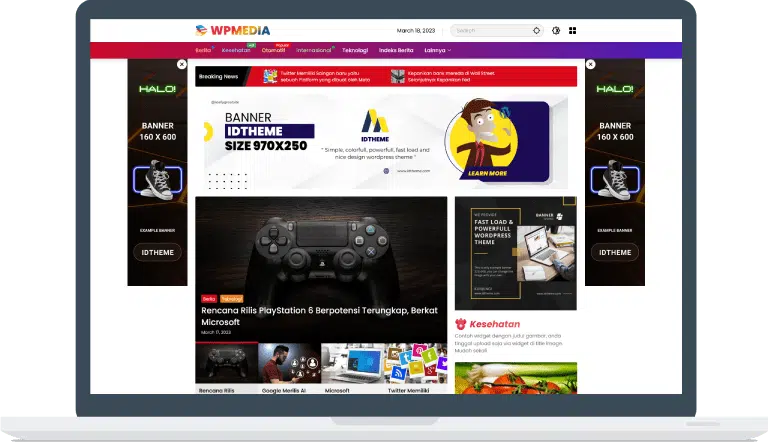The width and height of the screenshot is (768, 442).
Task: Open the Internasional menu item
Action: click(x=313, y=50)
